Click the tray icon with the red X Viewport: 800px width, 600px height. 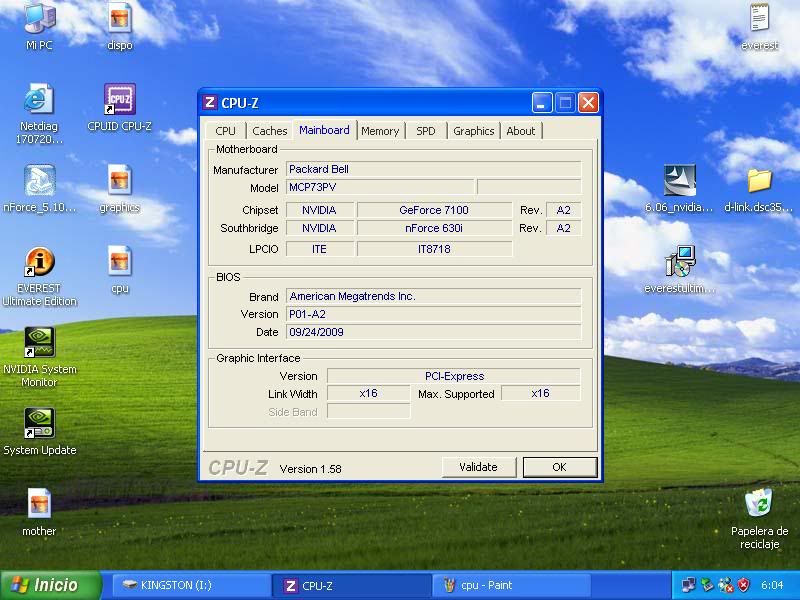pyautogui.click(x=725, y=585)
